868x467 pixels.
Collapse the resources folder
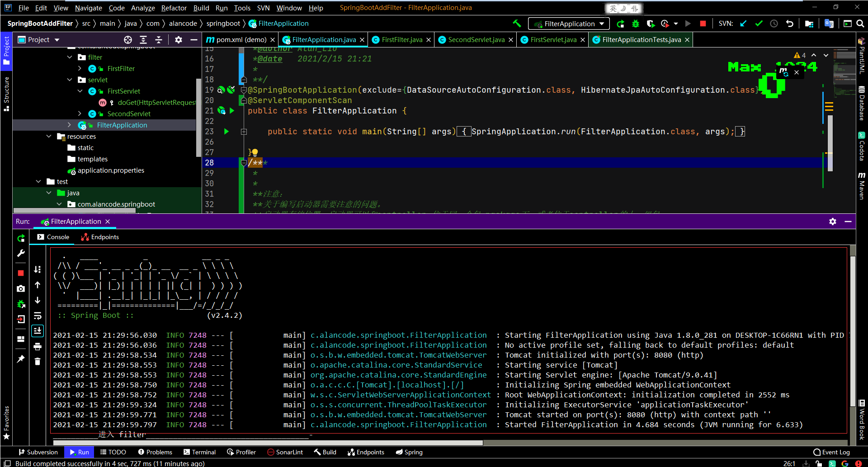(49, 136)
